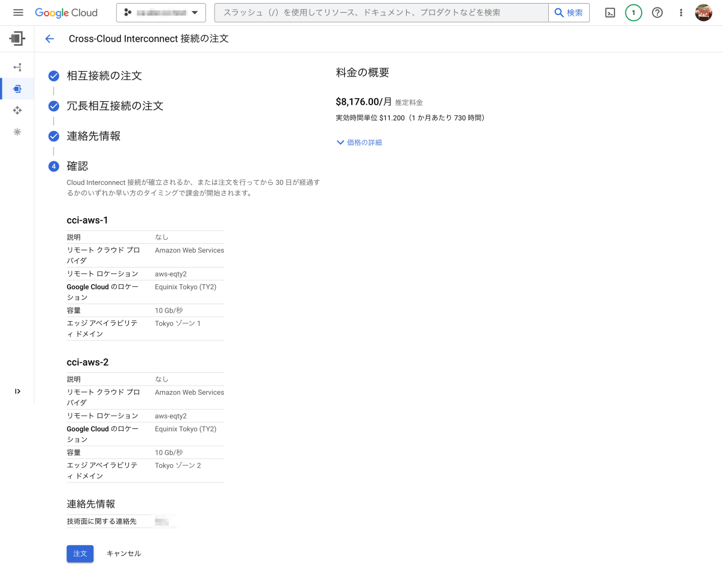
Task: Select step 4 確認 heading
Action: tap(78, 166)
